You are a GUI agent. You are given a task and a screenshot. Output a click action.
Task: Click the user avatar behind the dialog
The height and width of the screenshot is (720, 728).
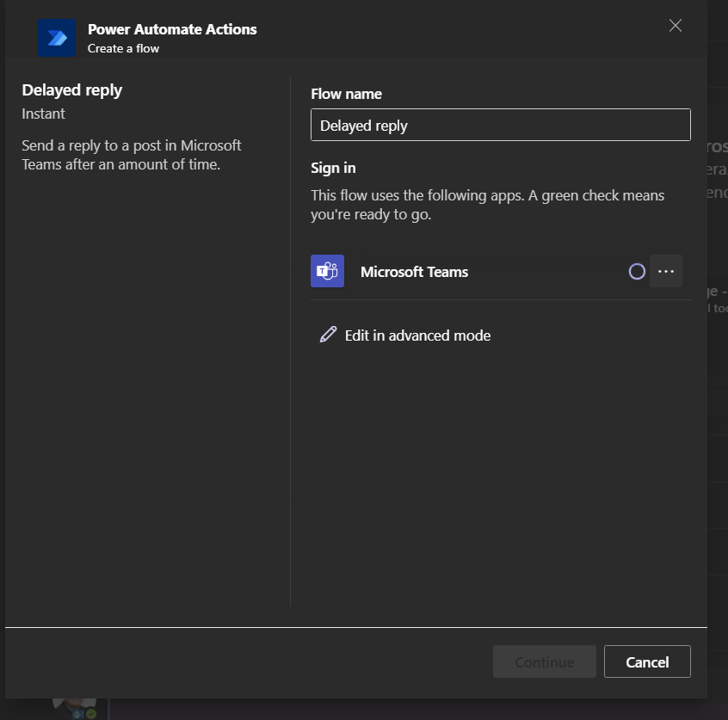coord(73,705)
